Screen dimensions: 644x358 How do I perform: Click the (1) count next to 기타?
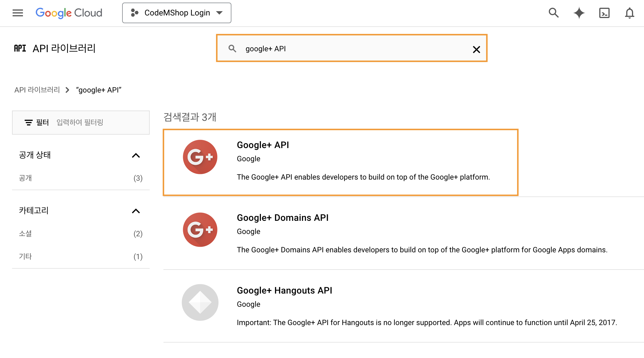click(138, 257)
